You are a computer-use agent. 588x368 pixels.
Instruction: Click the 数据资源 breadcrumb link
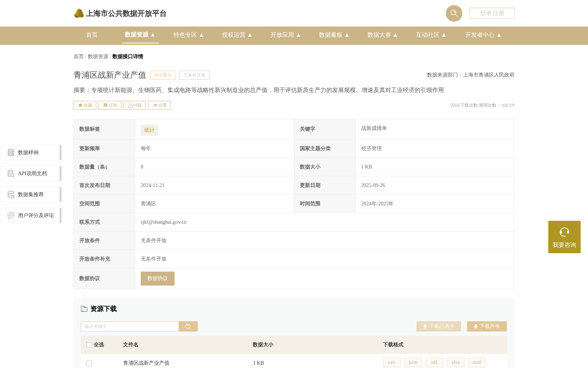tap(98, 56)
